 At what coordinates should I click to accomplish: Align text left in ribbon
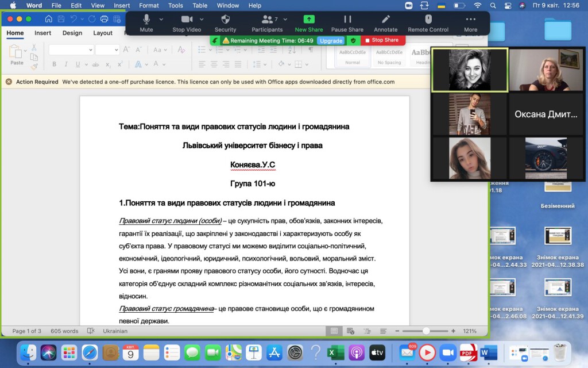(202, 64)
